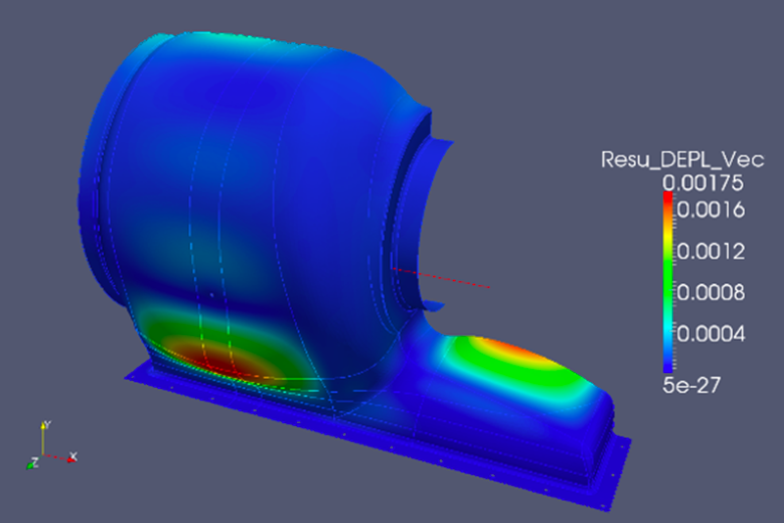Viewport: 784px width, 523px height.
Task: Click the 0.0008 legend tick label
Action: 711,292
